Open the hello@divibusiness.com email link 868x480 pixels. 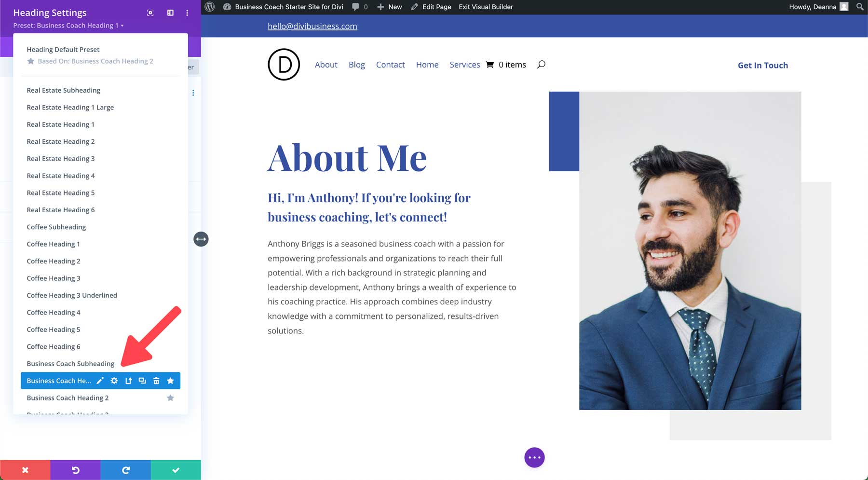[x=312, y=26]
